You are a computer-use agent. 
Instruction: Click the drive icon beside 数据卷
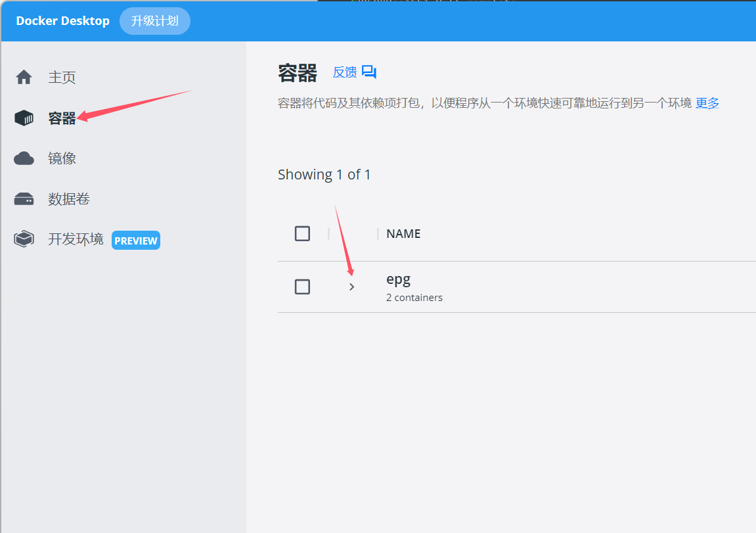tap(24, 198)
